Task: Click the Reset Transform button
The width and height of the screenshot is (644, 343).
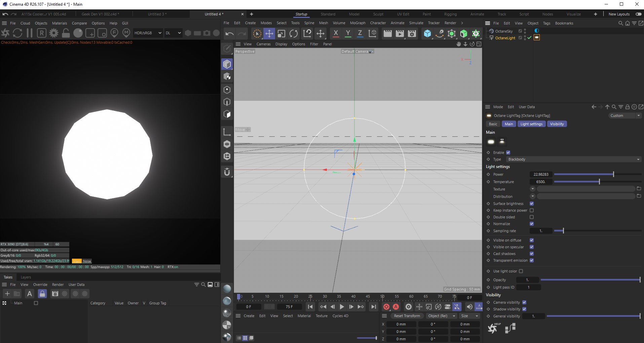Action: click(407, 316)
